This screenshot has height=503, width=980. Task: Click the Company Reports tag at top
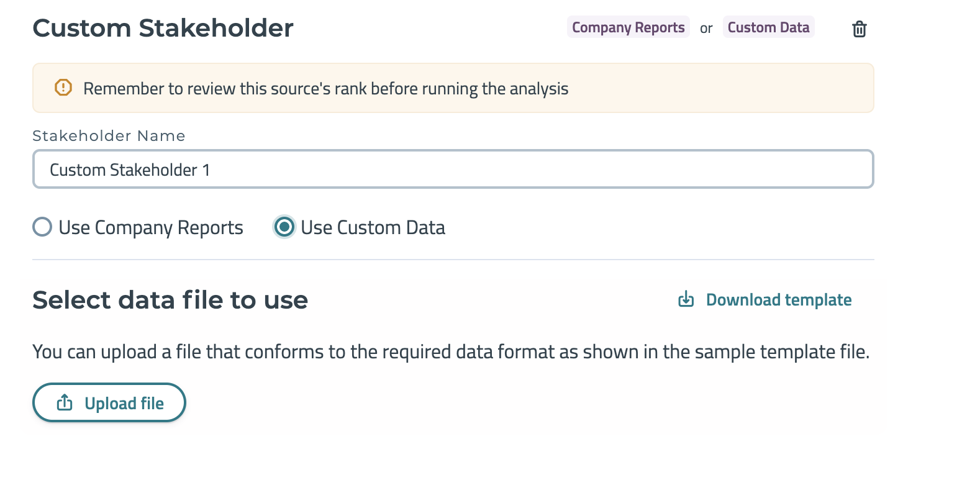click(x=628, y=27)
